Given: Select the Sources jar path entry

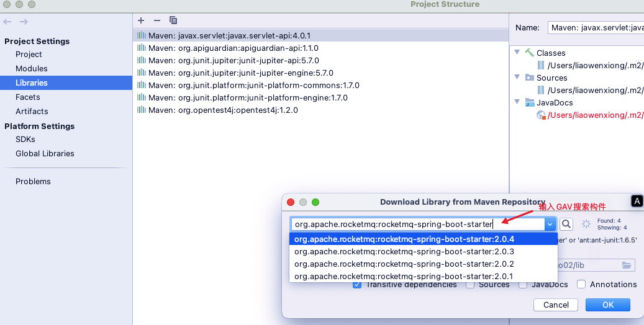Looking at the screenshot, I should point(595,91).
